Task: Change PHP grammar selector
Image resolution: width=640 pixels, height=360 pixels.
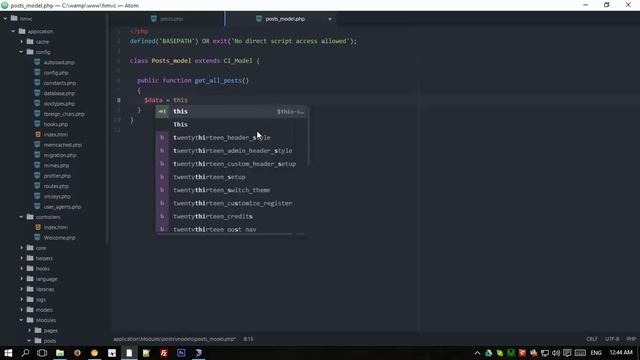Action: (x=631, y=339)
